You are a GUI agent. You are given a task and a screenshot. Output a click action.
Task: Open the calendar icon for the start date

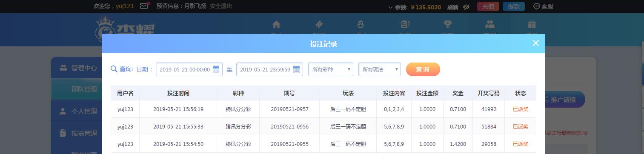(x=216, y=69)
